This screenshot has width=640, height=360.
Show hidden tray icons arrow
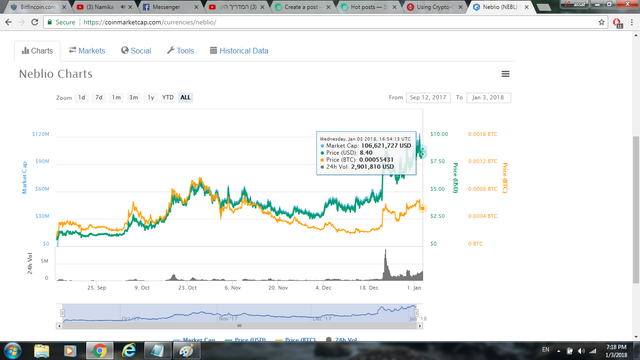pos(558,351)
